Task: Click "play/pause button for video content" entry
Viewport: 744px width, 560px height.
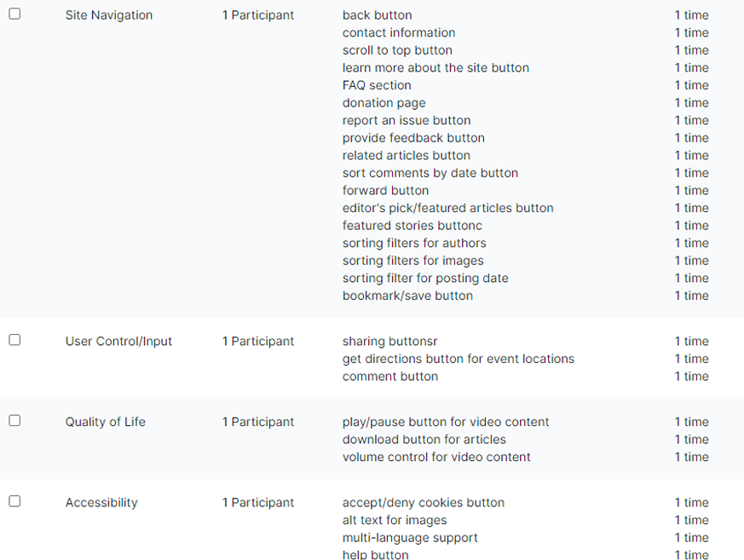Action: click(x=446, y=422)
